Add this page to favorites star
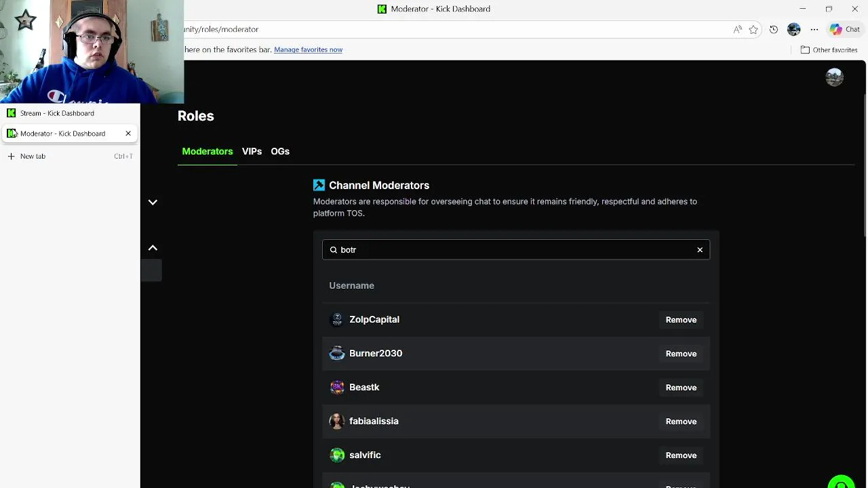Screen dimensions: 868x488 [753, 29]
